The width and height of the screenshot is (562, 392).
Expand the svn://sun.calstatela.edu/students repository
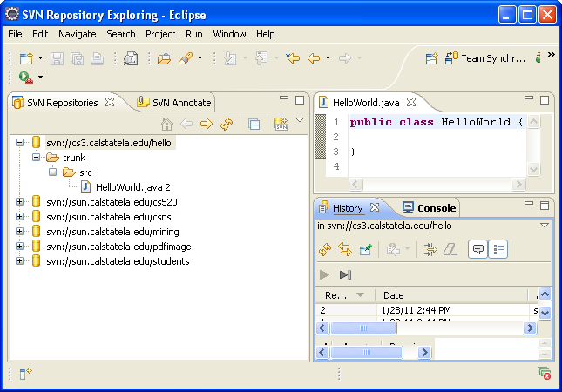[19, 260]
